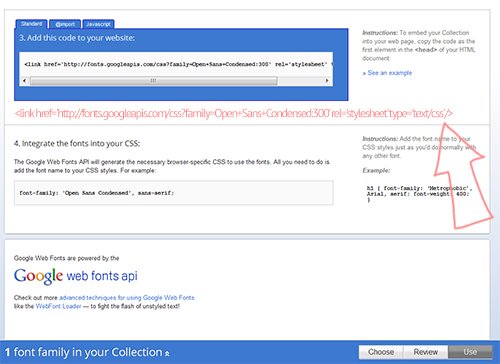Click '3. Add this code to your website:' heading
Viewport: 500px width, 364px height.
(77, 38)
